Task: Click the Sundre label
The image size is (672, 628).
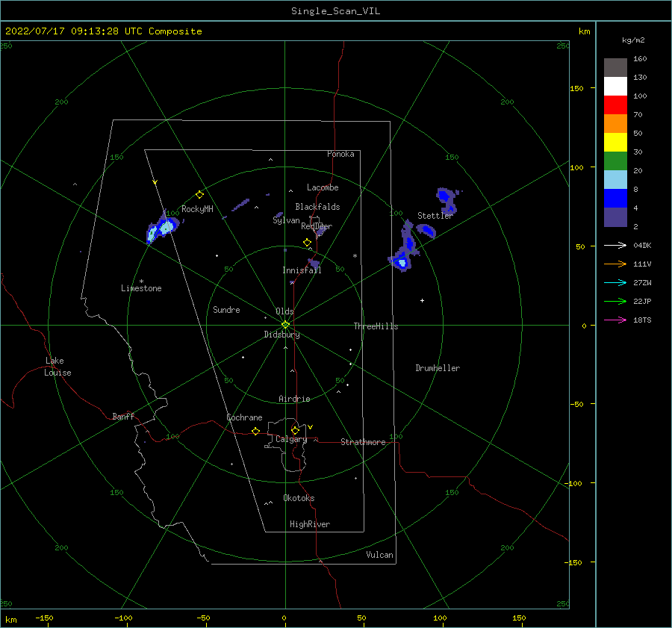Action: [x=226, y=310]
